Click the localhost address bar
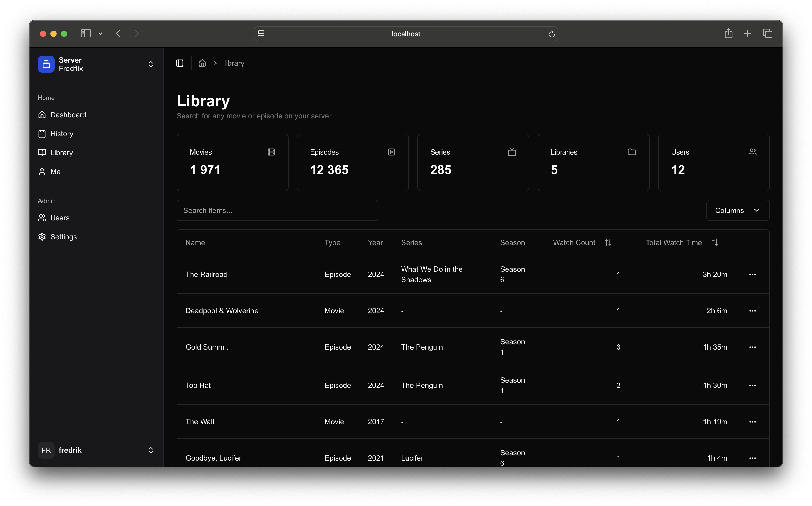This screenshot has width=812, height=506. [x=406, y=34]
